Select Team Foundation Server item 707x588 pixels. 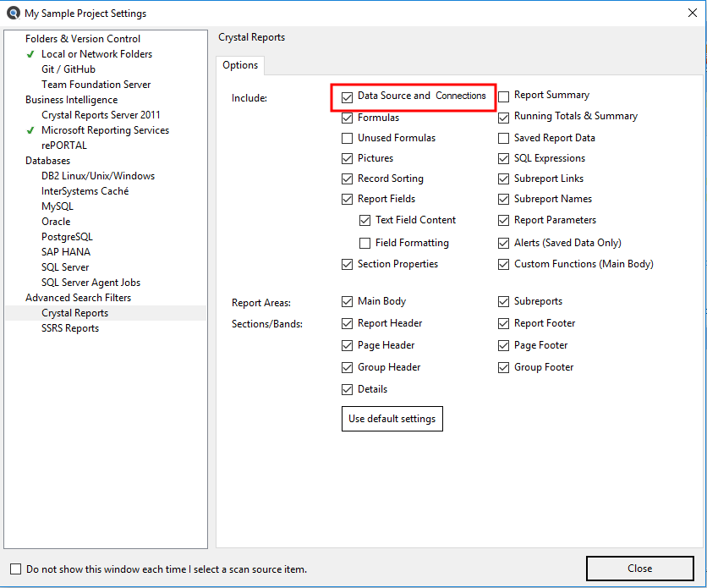(96, 85)
